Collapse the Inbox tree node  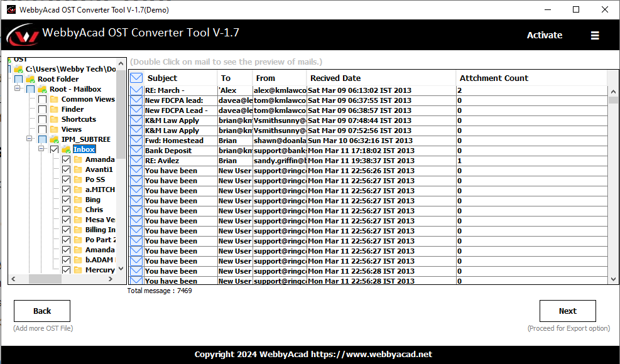click(41, 149)
